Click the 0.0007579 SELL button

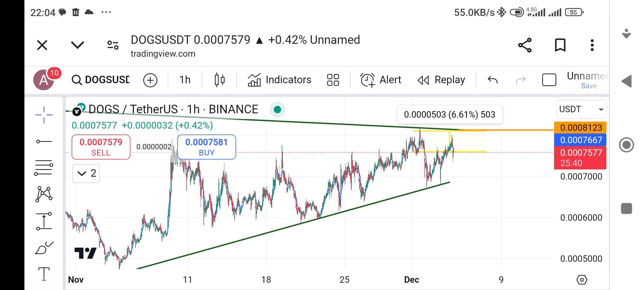point(101,147)
